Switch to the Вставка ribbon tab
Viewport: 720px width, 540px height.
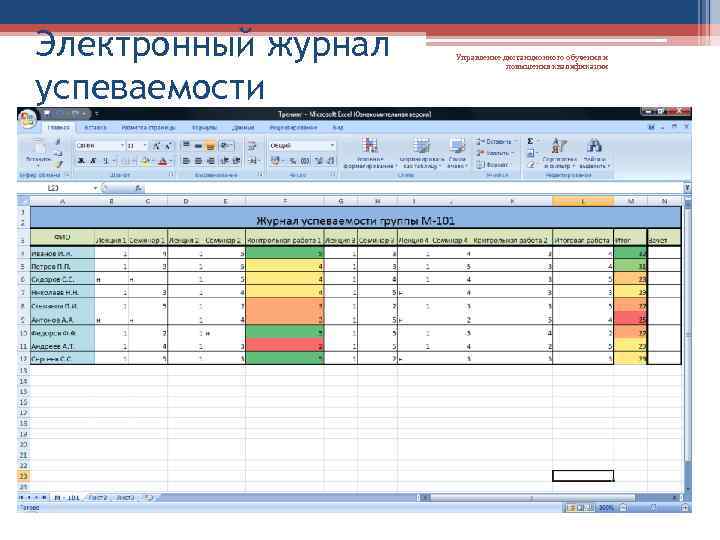[95, 127]
